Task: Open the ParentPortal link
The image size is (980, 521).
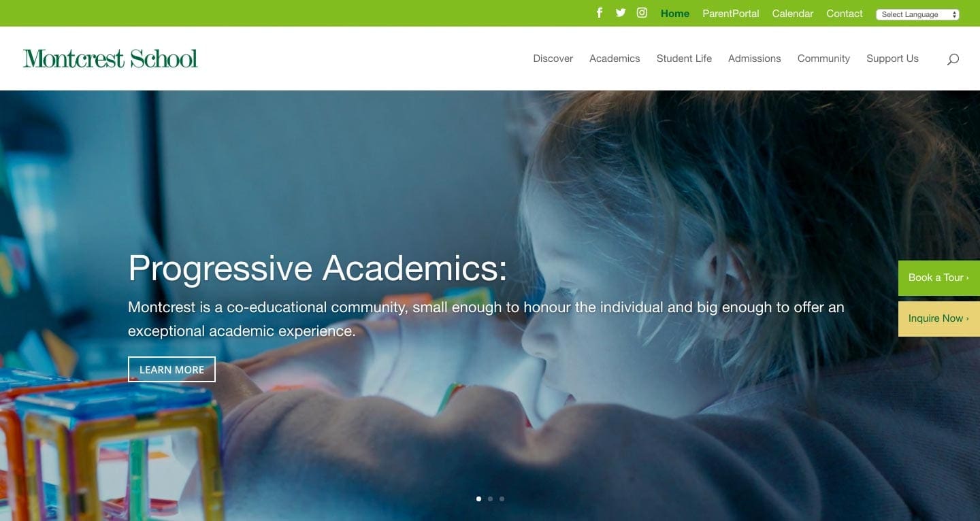Action: [x=730, y=14]
